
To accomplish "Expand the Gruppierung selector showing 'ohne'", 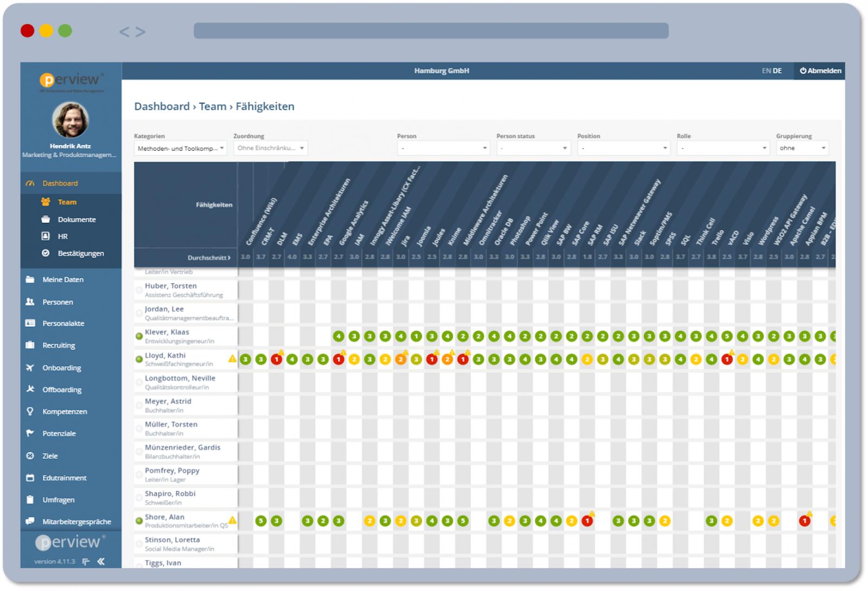I will (x=802, y=147).
